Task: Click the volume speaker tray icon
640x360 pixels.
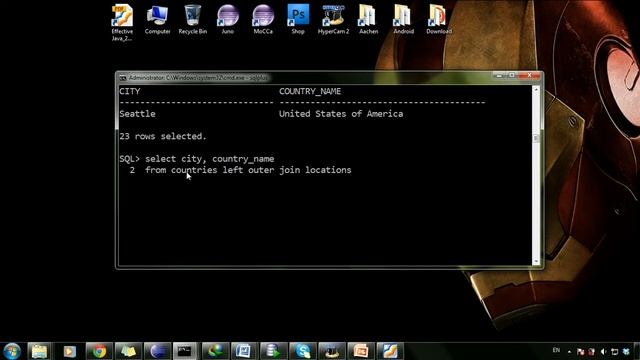Action: pos(603,351)
